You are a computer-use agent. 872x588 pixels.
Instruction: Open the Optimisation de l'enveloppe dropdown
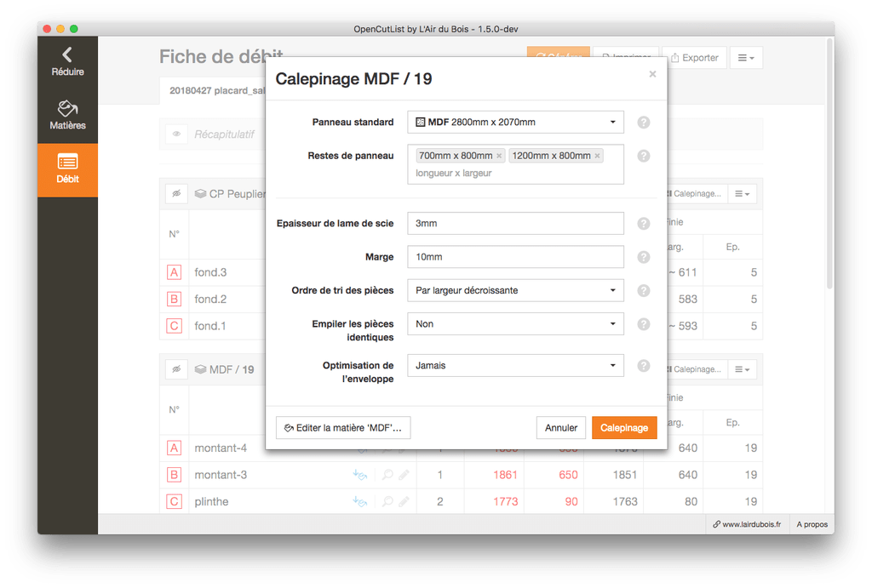[x=515, y=366]
